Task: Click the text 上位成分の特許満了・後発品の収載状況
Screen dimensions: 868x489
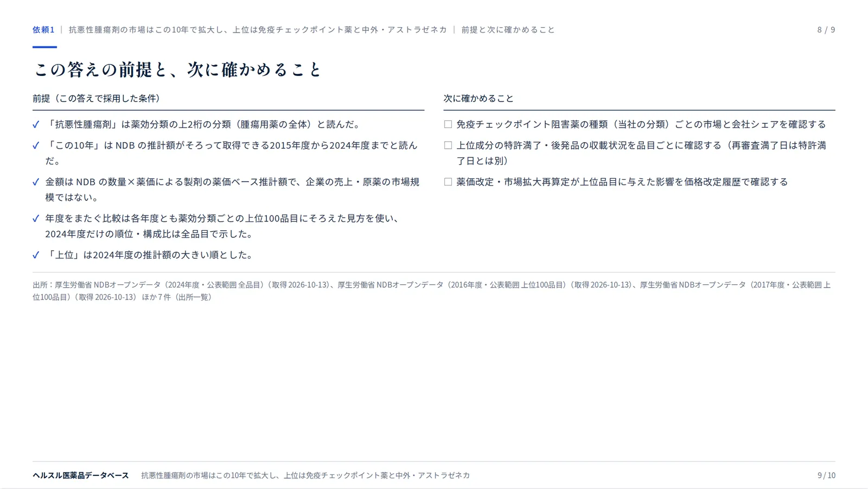Action: 641,153
